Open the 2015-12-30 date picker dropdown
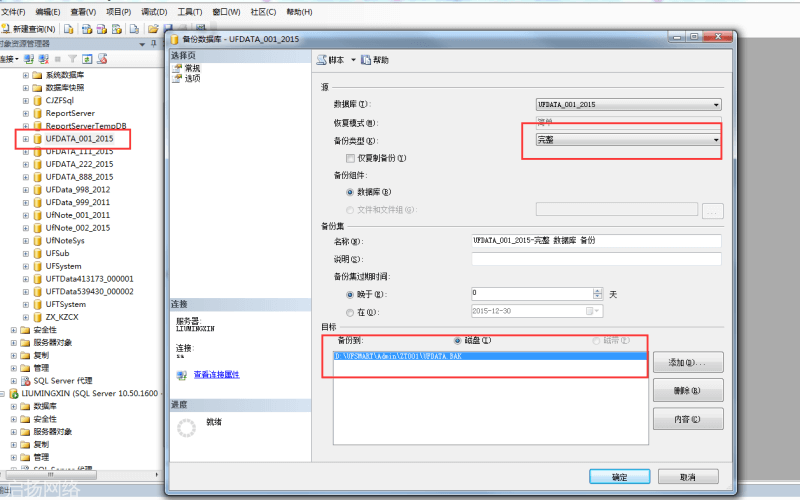This screenshot has height=500, width=800. [596, 311]
